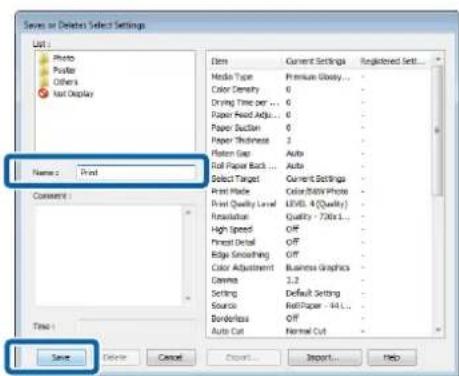Image resolution: width=459 pixels, height=376 pixels.
Task: Select the Paper Suction row
Action: click(x=320, y=128)
